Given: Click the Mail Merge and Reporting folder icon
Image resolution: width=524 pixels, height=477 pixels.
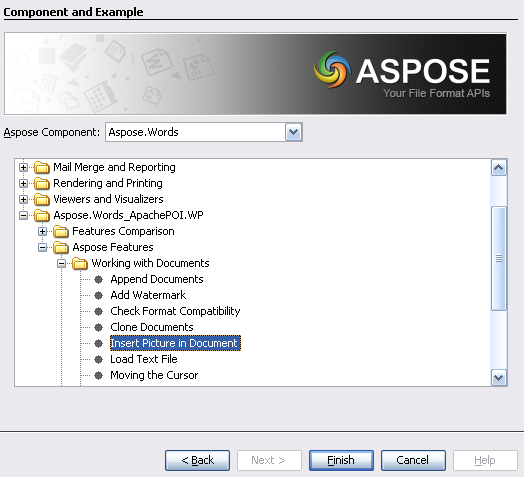Looking at the screenshot, I should (42, 167).
